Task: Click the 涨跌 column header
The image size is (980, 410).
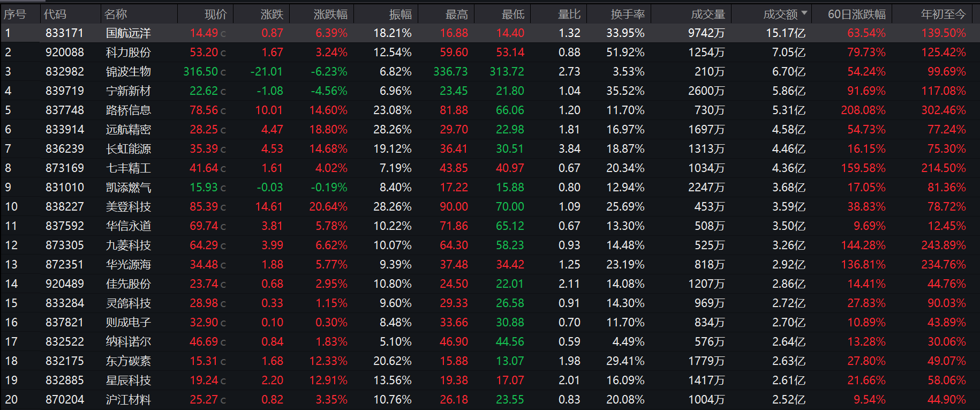Action: [272, 14]
